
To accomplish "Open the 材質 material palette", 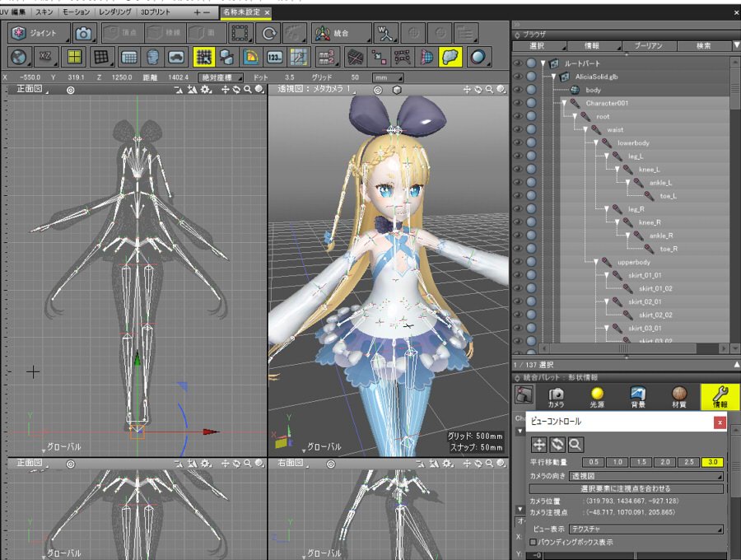I will pos(679,397).
